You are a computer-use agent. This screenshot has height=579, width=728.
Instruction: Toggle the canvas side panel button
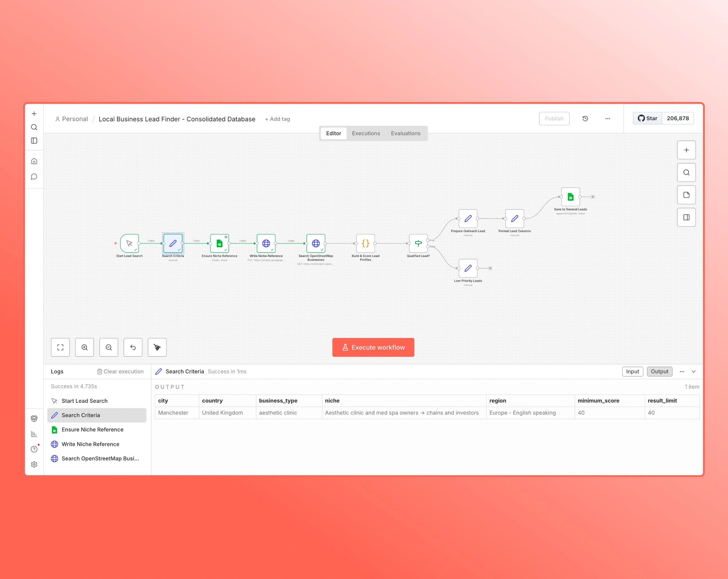click(x=686, y=217)
